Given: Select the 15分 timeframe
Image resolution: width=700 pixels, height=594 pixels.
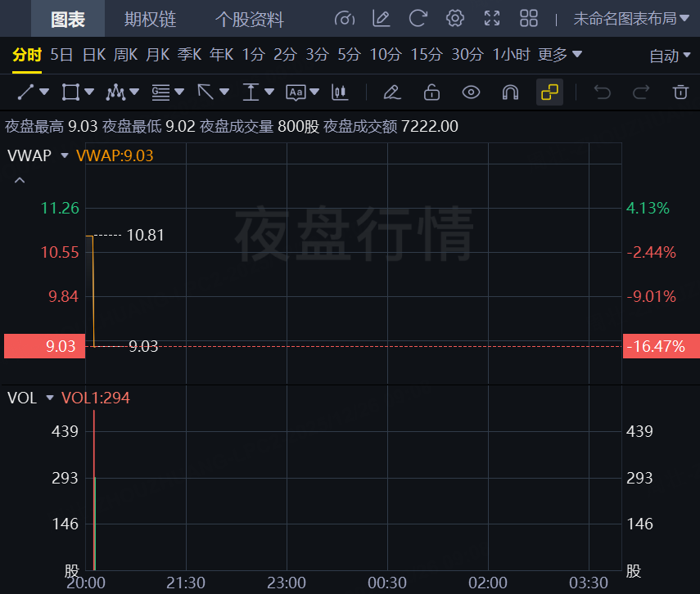Looking at the screenshot, I should [x=426, y=55].
